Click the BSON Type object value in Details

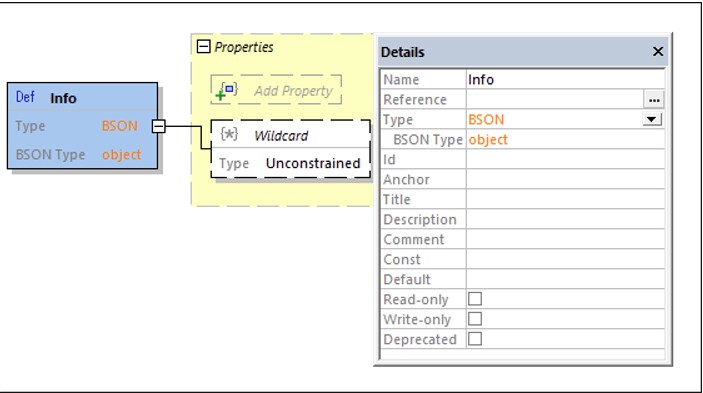pos(488,140)
